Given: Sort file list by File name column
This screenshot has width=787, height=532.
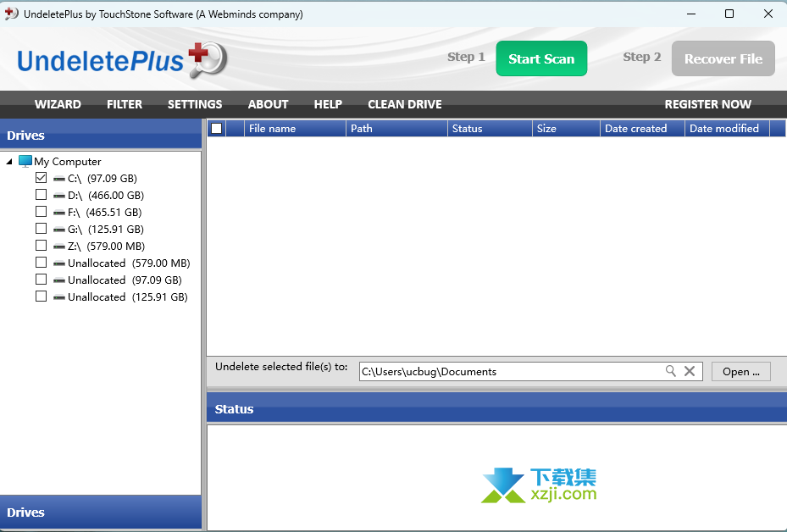Looking at the screenshot, I should (295, 129).
